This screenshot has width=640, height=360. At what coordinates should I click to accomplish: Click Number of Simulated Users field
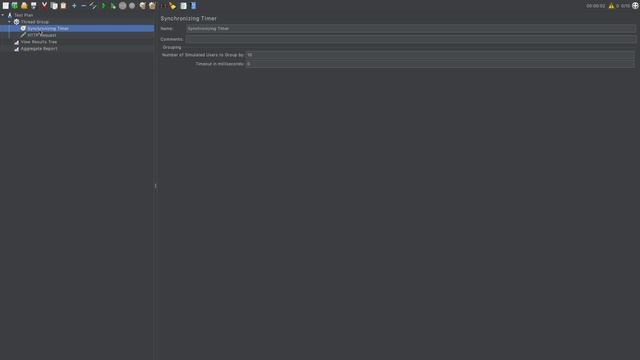pos(440,55)
